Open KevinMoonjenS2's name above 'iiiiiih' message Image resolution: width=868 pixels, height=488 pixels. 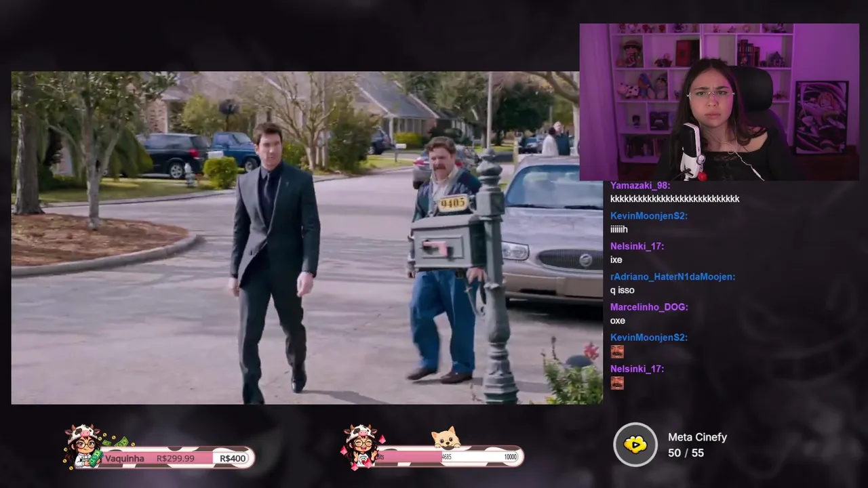[649, 216]
